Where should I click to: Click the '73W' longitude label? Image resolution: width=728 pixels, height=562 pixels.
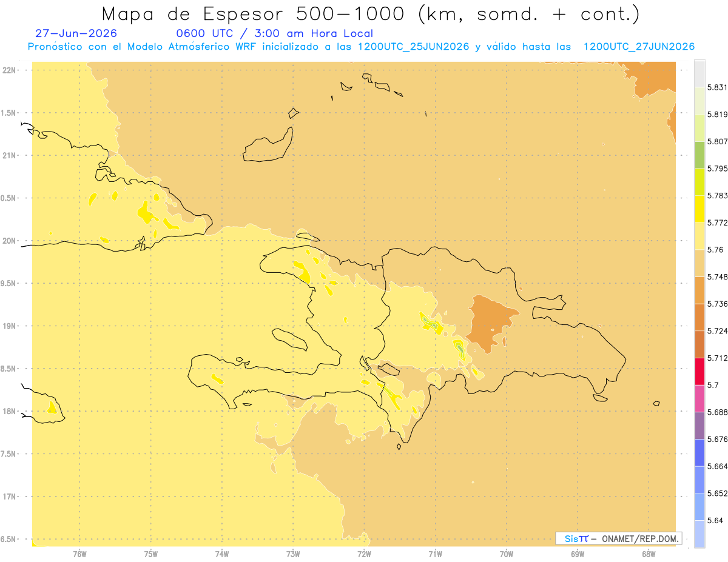pos(293,554)
